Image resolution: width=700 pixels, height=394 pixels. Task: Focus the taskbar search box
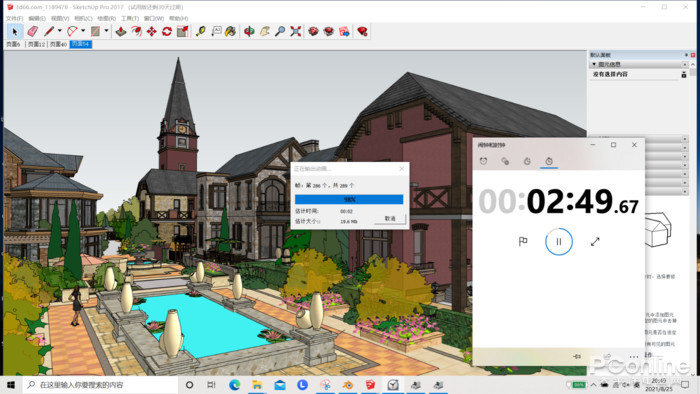click(100, 385)
